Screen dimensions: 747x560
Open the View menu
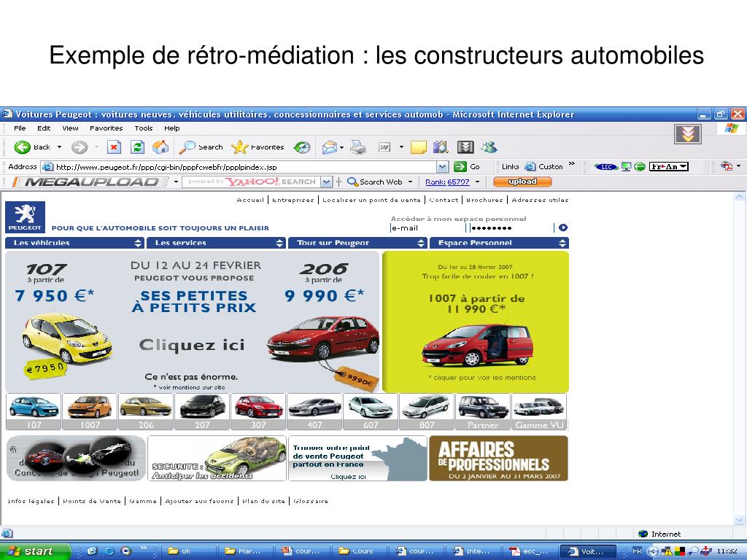click(70, 128)
